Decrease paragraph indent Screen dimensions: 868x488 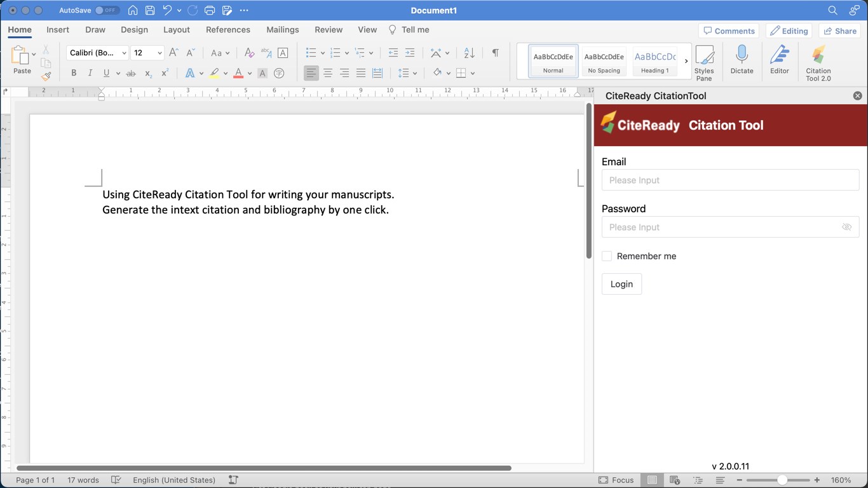(393, 53)
